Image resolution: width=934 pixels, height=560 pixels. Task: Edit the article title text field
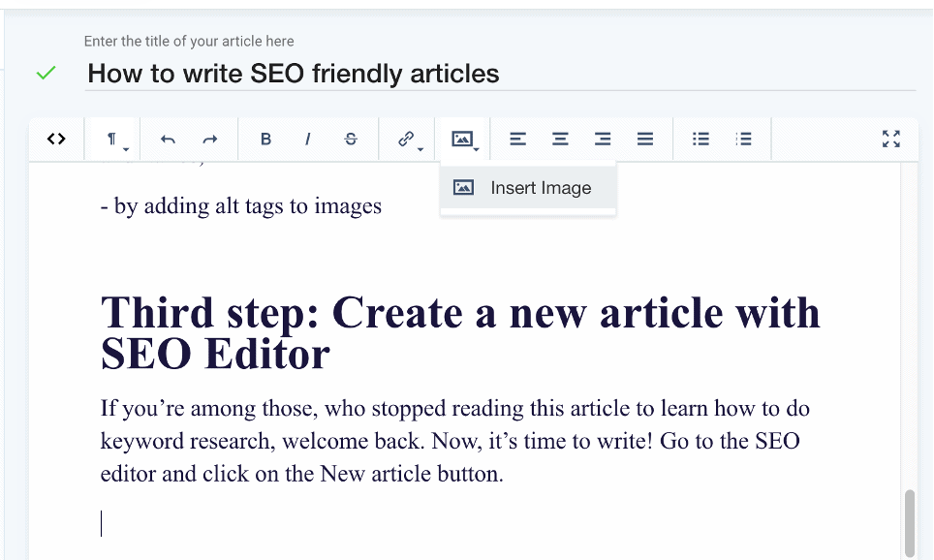pos(293,73)
